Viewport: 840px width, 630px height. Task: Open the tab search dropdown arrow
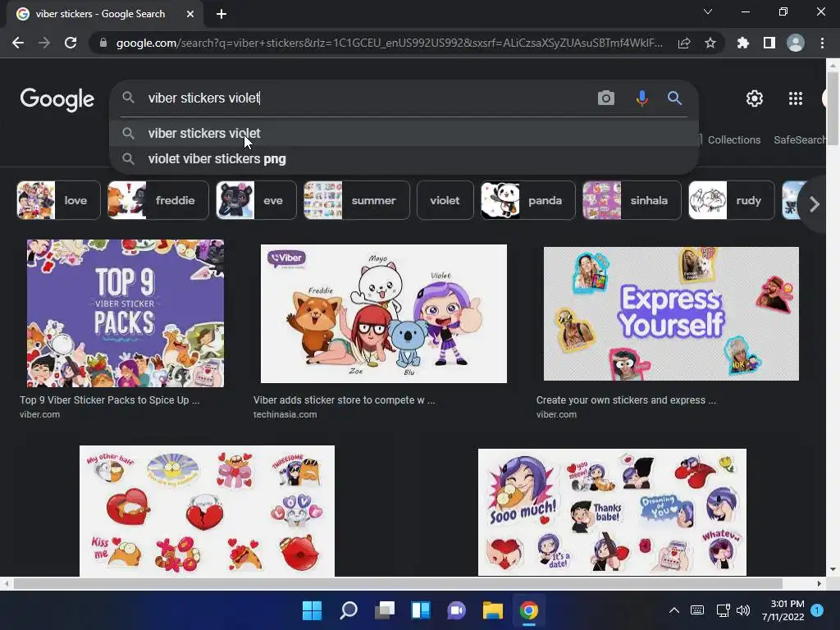(708, 11)
